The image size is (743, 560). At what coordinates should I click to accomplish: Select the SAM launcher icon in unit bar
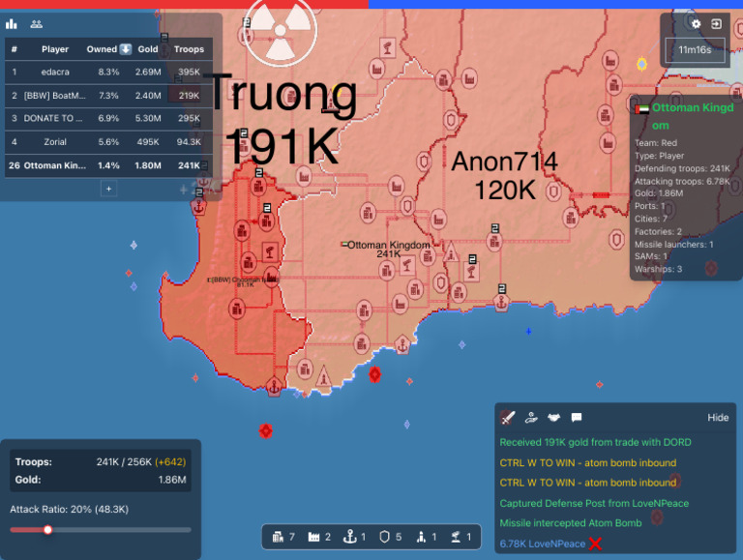tap(457, 537)
